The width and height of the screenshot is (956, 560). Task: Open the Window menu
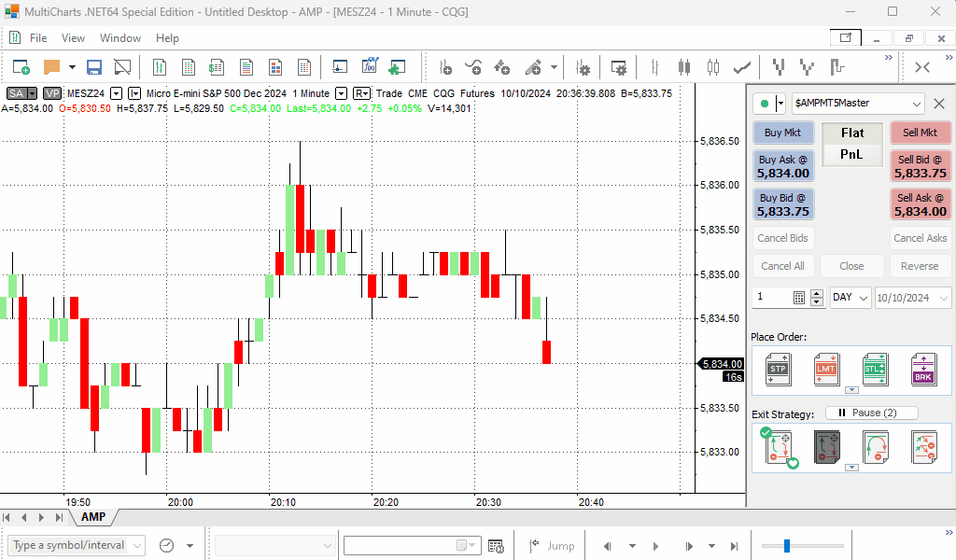click(x=119, y=38)
